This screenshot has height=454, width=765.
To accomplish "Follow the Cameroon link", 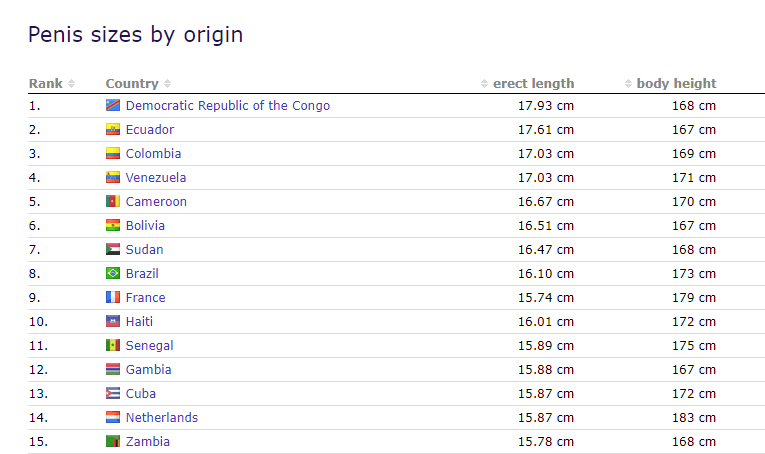I will click(x=156, y=202).
